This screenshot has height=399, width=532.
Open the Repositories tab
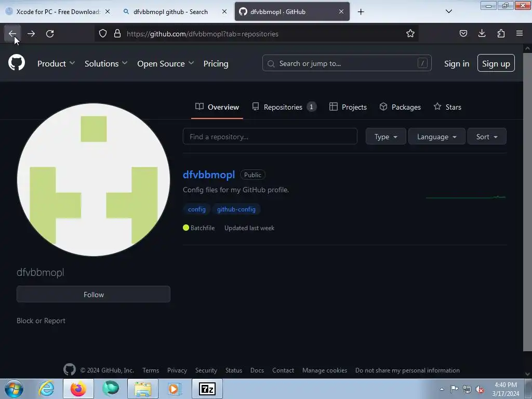coord(284,107)
